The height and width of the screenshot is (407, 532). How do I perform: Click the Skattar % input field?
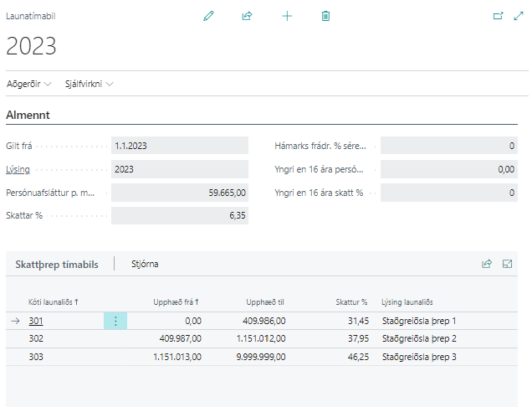(x=179, y=215)
